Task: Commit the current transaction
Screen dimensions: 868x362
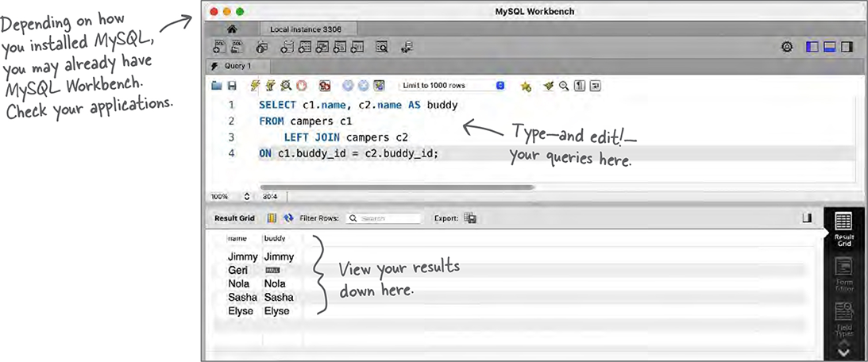Action: pyautogui.click(x=348, y=86)
